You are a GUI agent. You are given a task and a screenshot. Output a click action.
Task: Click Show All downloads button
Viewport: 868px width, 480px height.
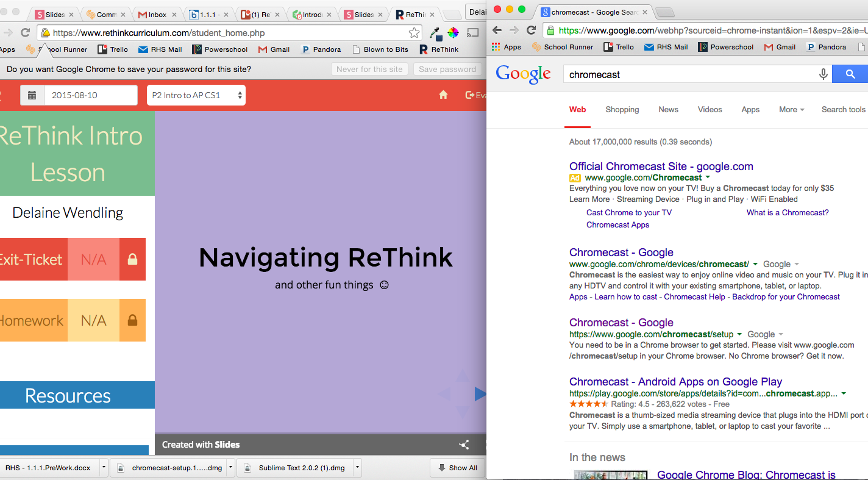(457, 468)
